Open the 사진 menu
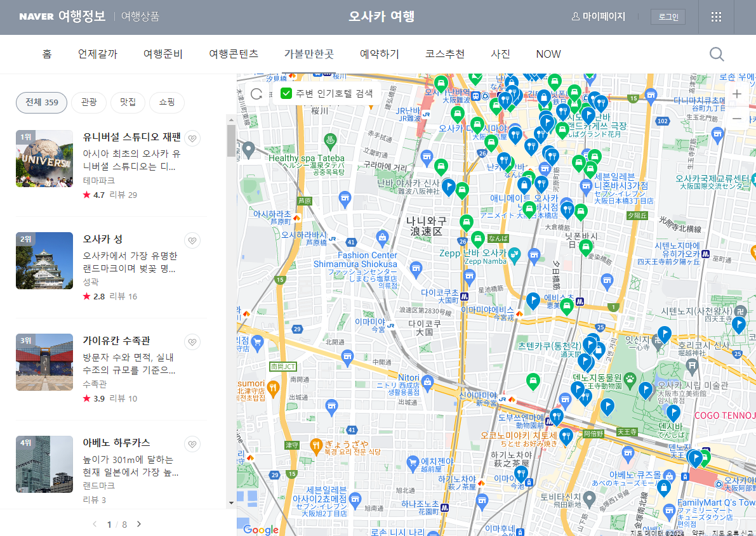The image size is (756, 536). 500,54
